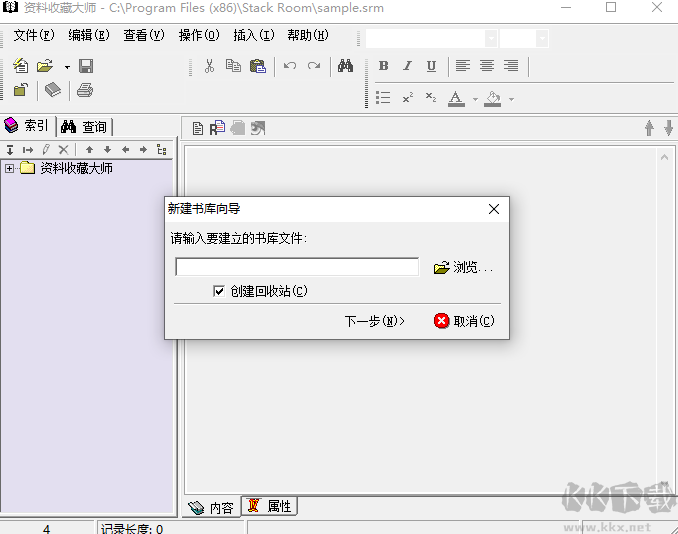
Task: Open the 查看(V) menu
Action: pyautogui.click(x=144, y=35)
